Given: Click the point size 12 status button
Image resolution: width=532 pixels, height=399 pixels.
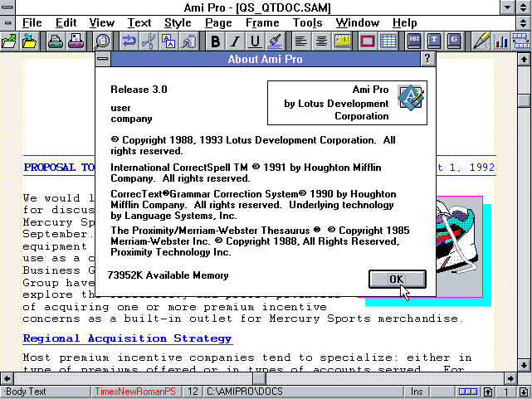Looking at the screenshot, I should (193, 392).
